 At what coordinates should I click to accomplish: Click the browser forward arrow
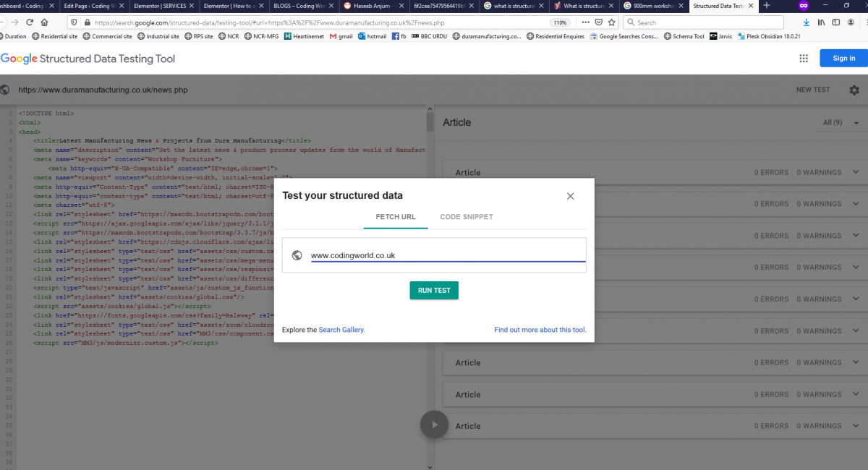click(14, 22)
